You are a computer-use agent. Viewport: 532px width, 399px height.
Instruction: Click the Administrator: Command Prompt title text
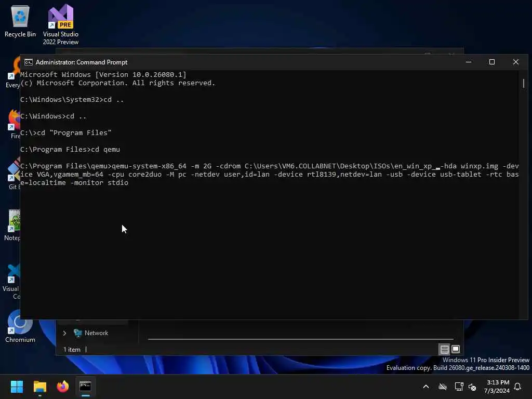coord(82,62)
